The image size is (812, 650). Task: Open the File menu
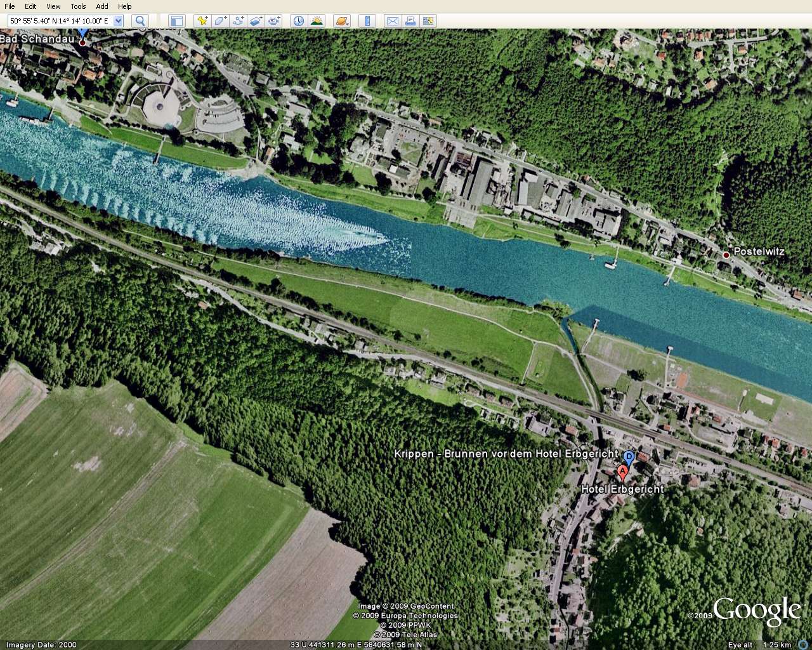pyautogui.click(x=10, y=6)
